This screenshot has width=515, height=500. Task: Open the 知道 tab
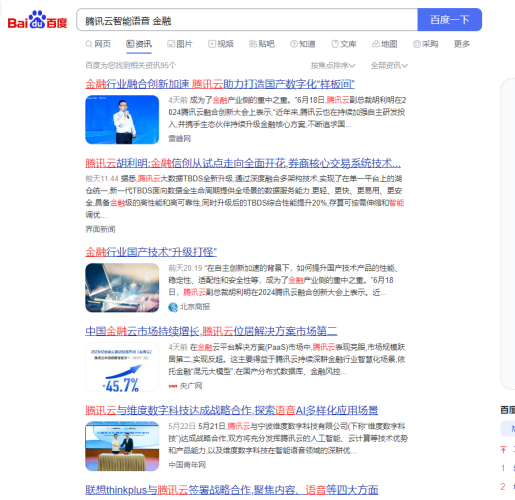pos(303,44)
